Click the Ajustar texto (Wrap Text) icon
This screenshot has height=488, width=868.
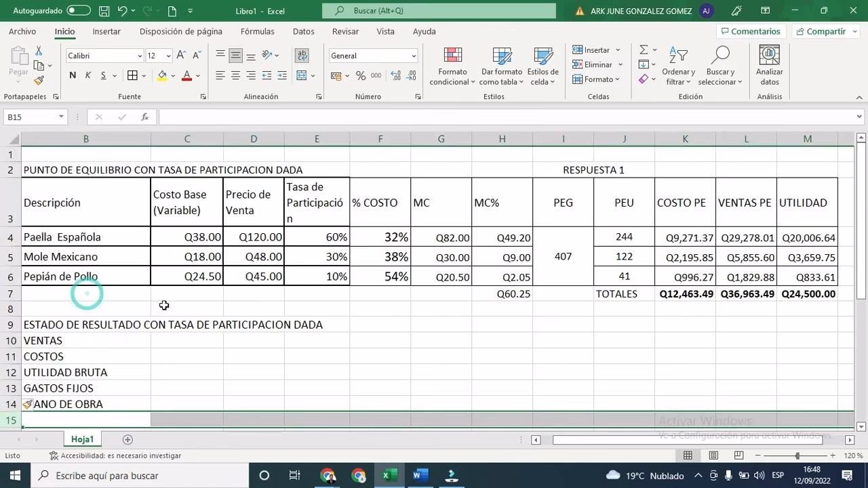302,56
